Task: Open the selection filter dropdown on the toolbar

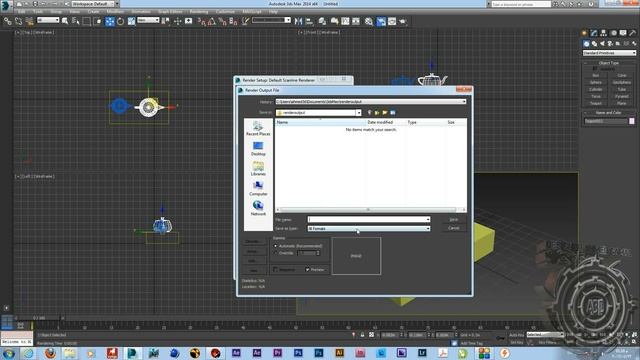Action: click(x=48, y=20)
